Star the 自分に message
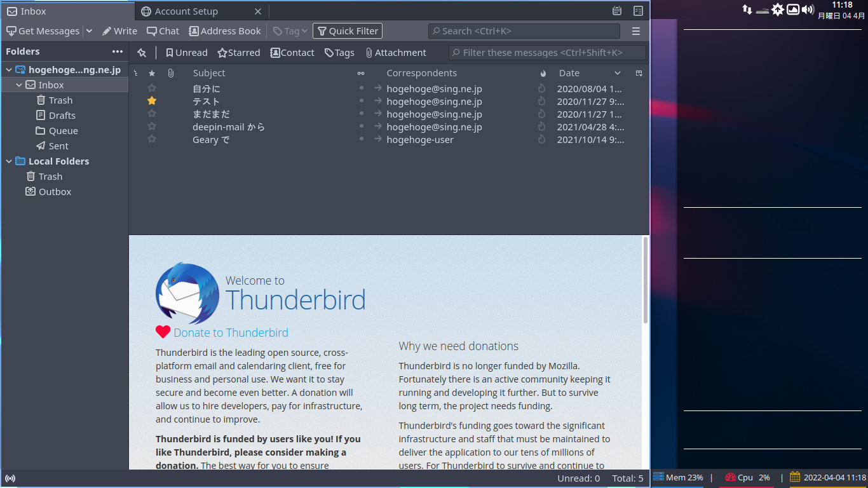The image size is (868, 488). [x=152, y=88]
